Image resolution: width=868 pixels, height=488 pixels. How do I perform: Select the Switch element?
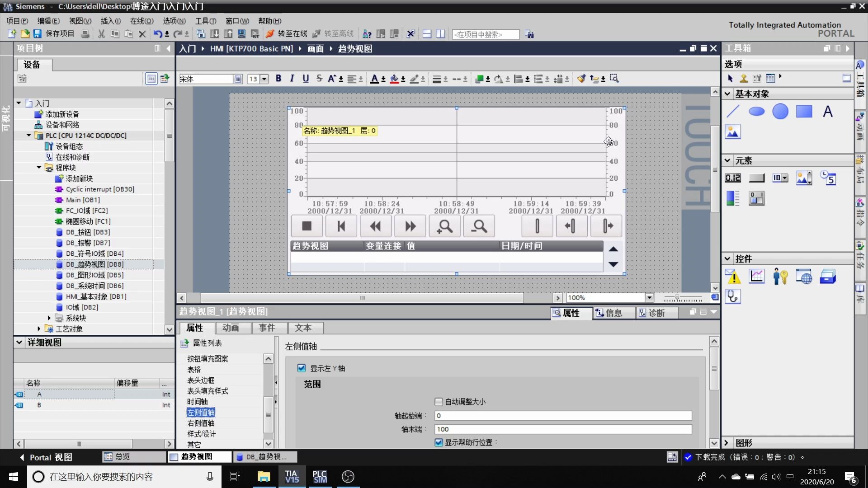(756, 198)
